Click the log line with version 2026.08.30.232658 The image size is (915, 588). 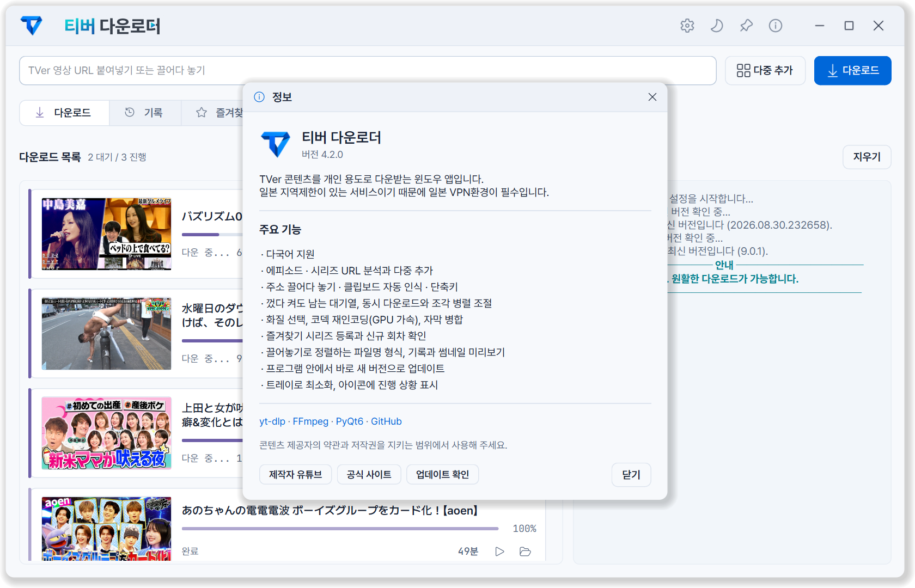(750, 225)
